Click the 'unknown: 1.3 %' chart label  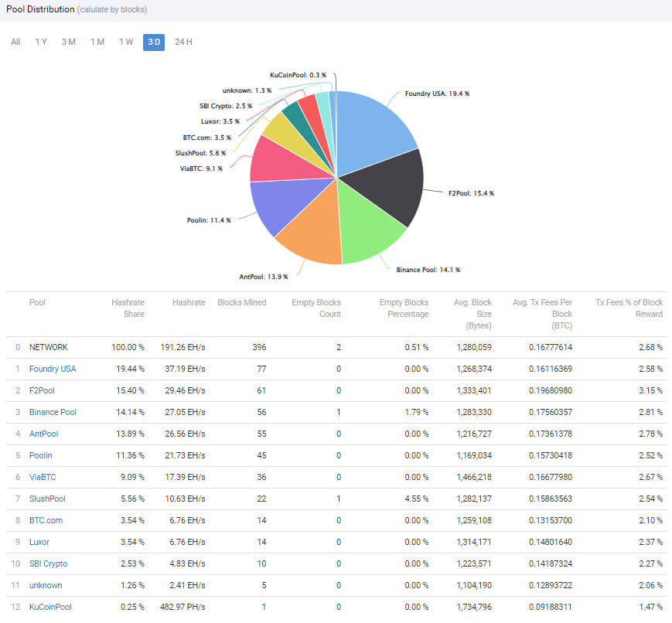[x=247, y=90]
